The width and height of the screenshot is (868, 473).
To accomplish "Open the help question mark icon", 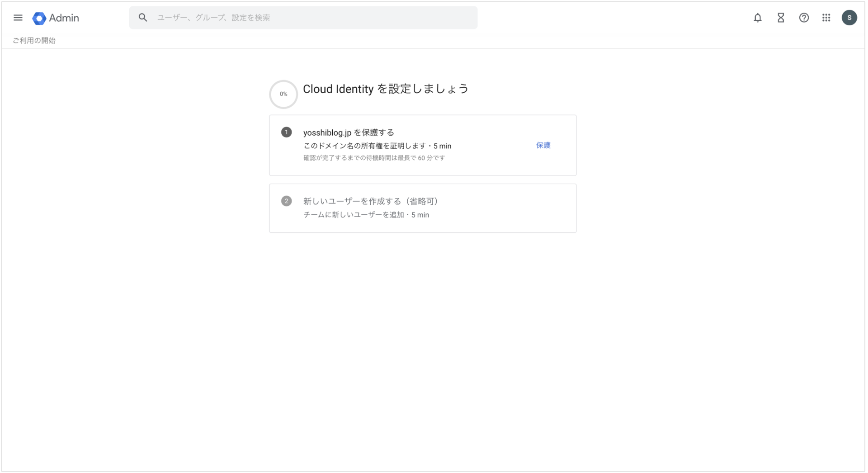I will (804, 18).
